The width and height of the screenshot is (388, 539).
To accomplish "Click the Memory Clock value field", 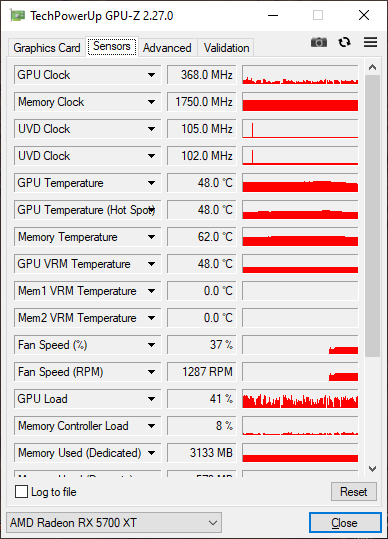I will click(x=202, y=102).
